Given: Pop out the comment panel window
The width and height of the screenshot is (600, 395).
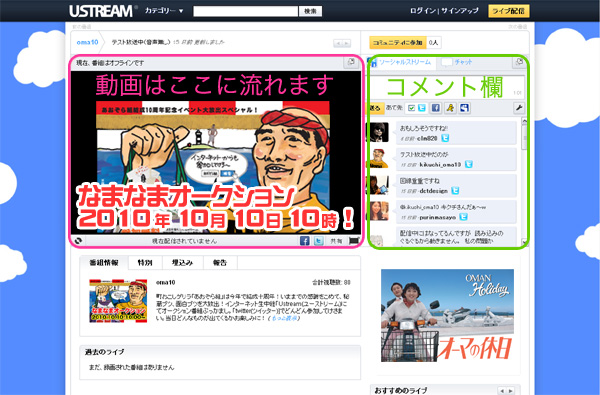Looking at the screenshot, I should 519,62.
